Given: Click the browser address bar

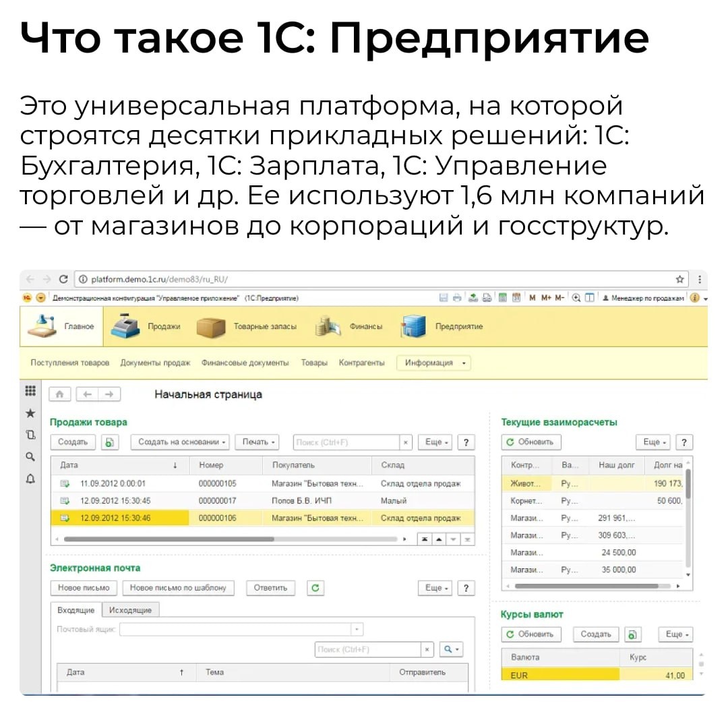Looking at the screenshot, I should point(381,279).
